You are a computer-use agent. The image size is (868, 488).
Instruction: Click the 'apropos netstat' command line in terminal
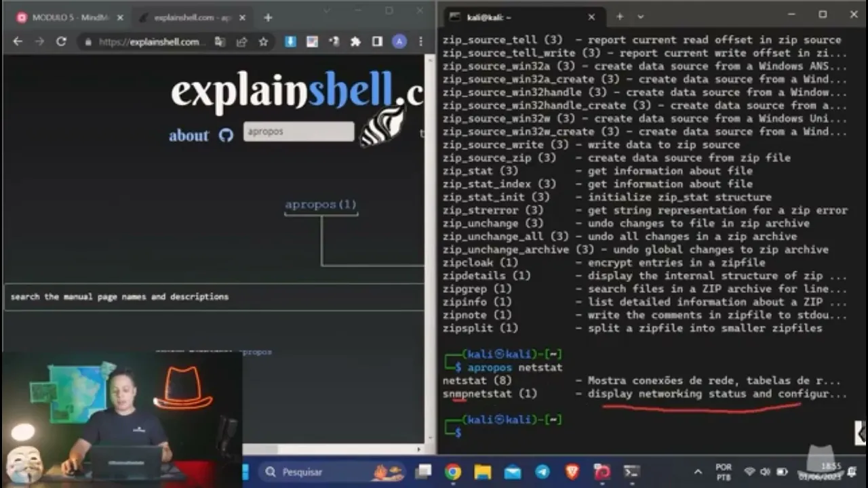coord(515,367)
